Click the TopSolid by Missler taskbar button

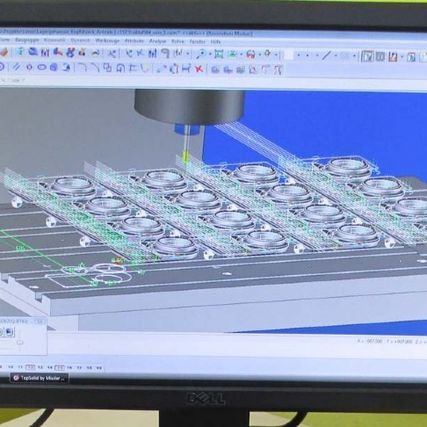39,378
